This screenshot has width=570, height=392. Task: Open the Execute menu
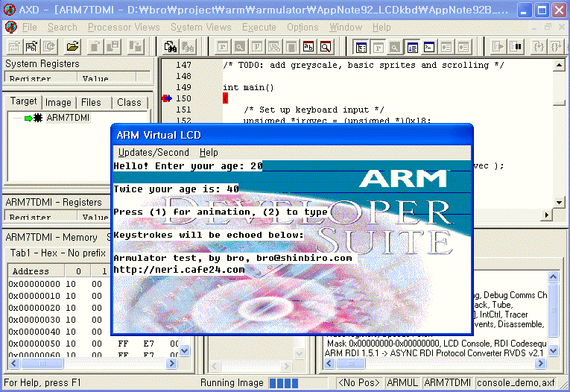[259, 28]
